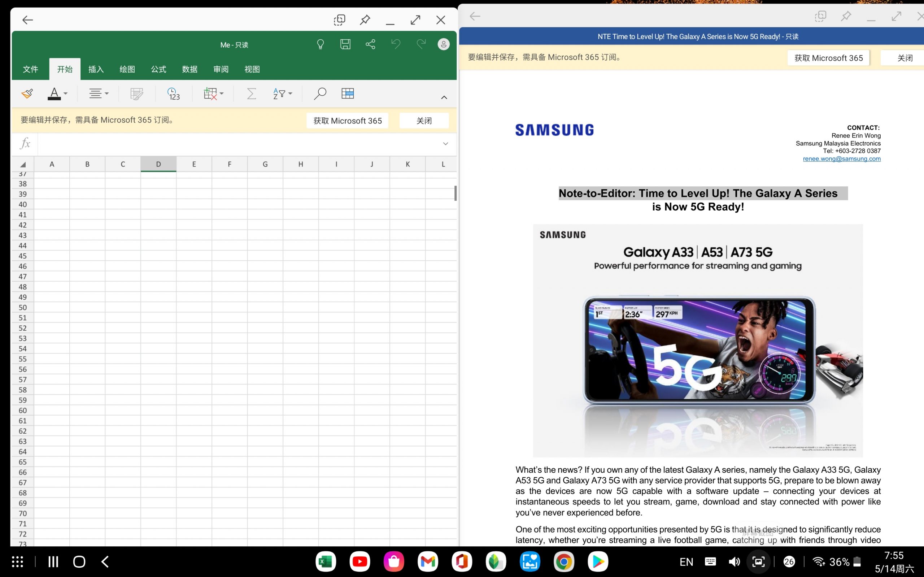Click the select-all corner triangle

point(23,165)
